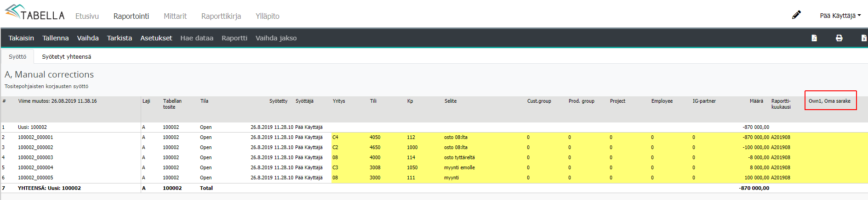Go to Etusivu in the navigation

87,16
